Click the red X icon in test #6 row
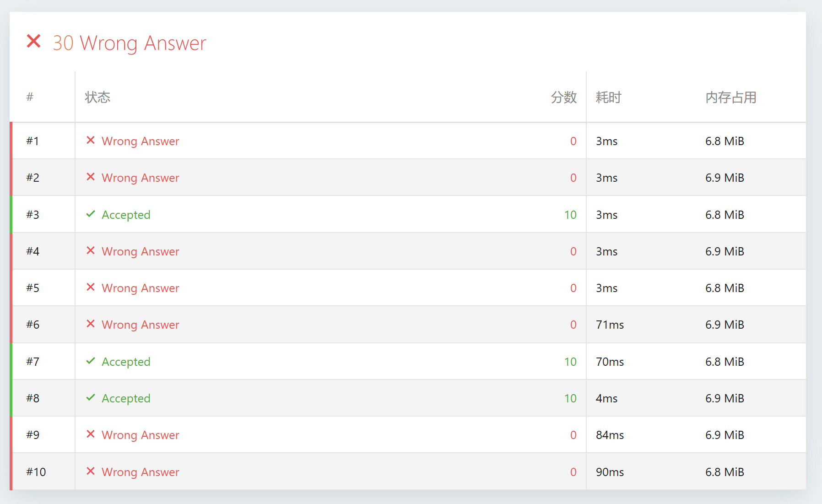The height and width of the screenshot is (504, 822). (91, 324)
